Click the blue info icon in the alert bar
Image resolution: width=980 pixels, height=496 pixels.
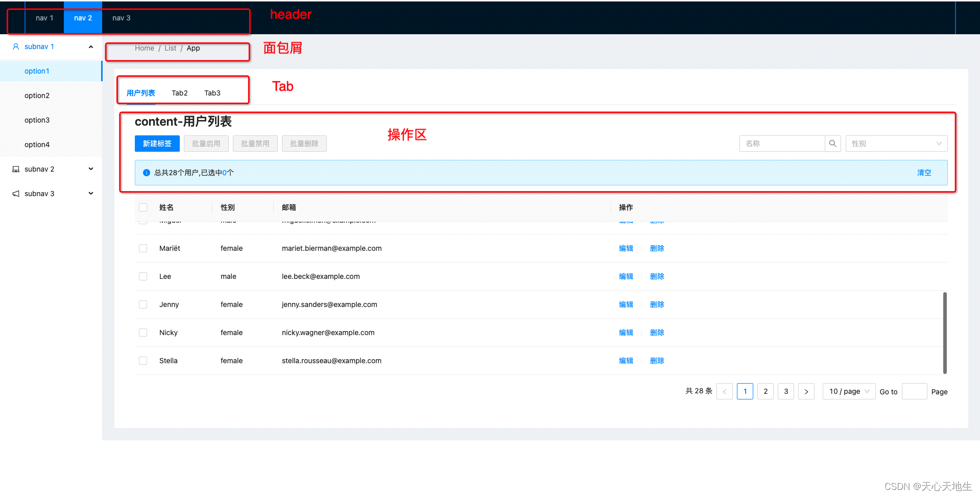(147, 173)
